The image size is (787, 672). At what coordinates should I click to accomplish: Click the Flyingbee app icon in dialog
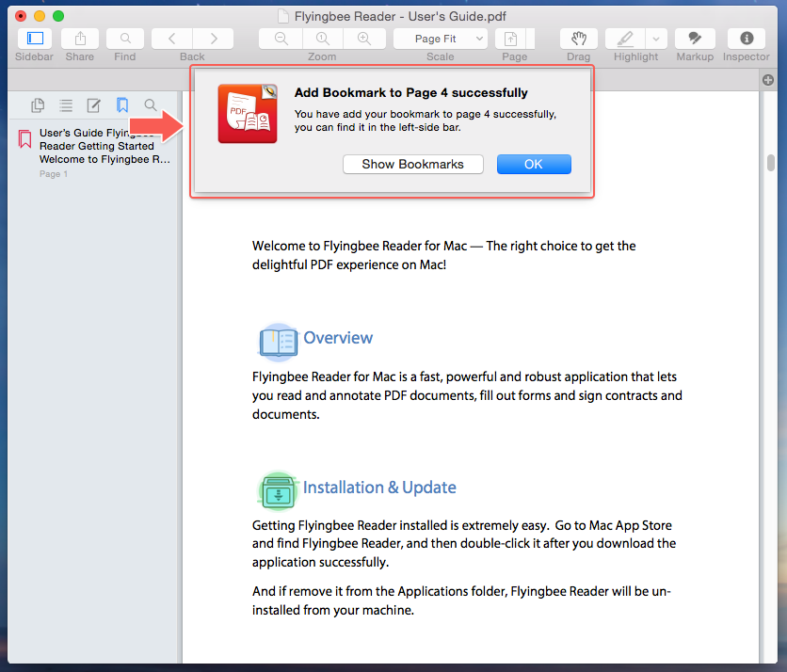pyautogui.click(x=248, y=114)
